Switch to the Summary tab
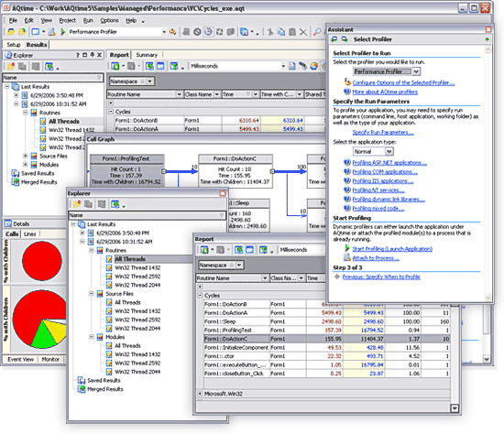 [147, 55]
